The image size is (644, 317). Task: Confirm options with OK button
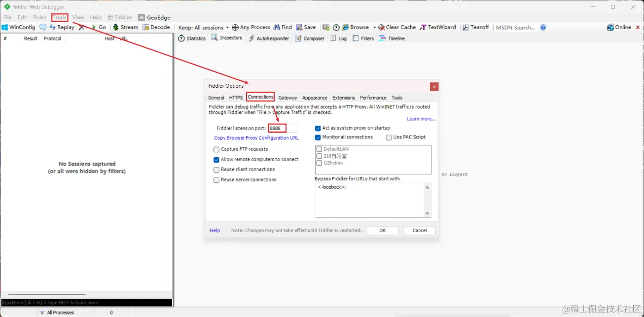382,230
